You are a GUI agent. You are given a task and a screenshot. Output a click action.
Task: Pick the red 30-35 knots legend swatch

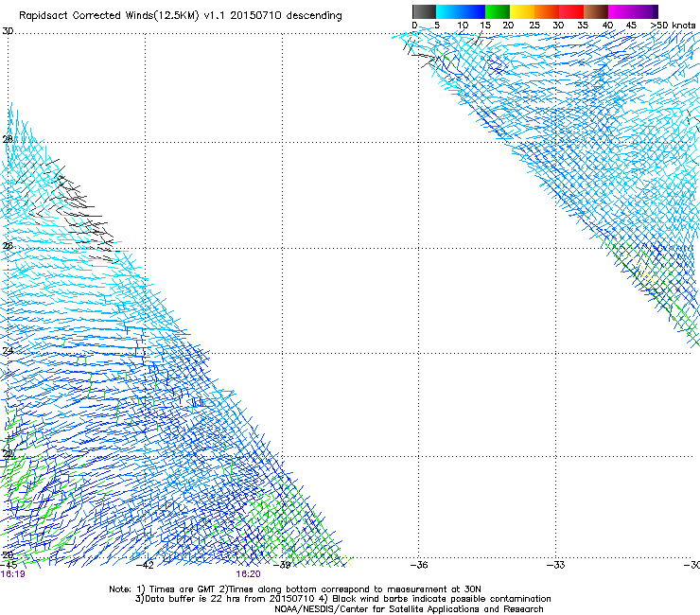click(x=571, y=11)
